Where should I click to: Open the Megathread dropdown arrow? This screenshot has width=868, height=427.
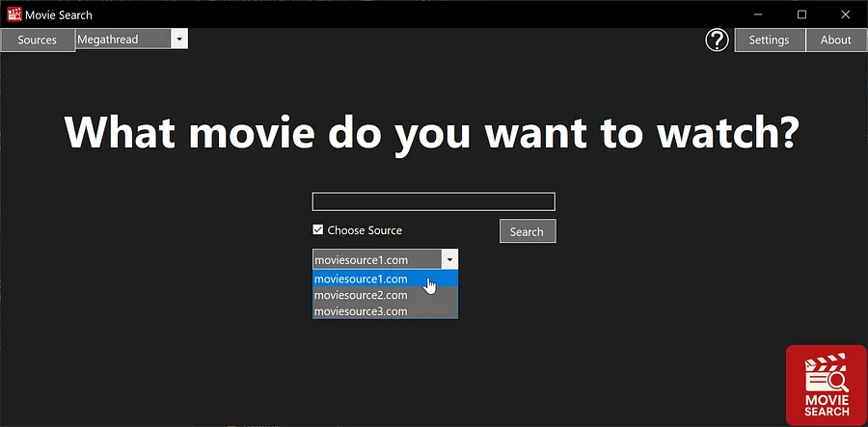coord(178,40)
